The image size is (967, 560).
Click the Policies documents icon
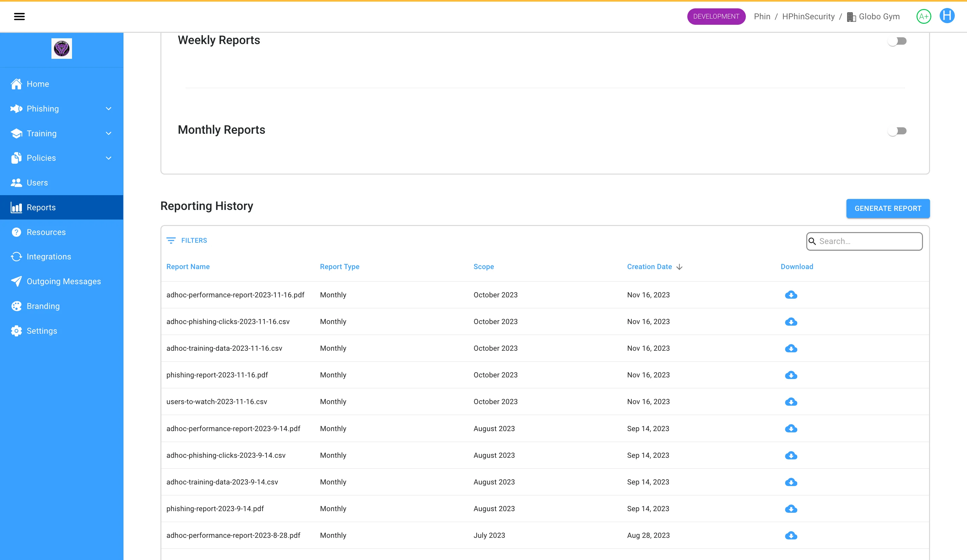coord(16,158)
